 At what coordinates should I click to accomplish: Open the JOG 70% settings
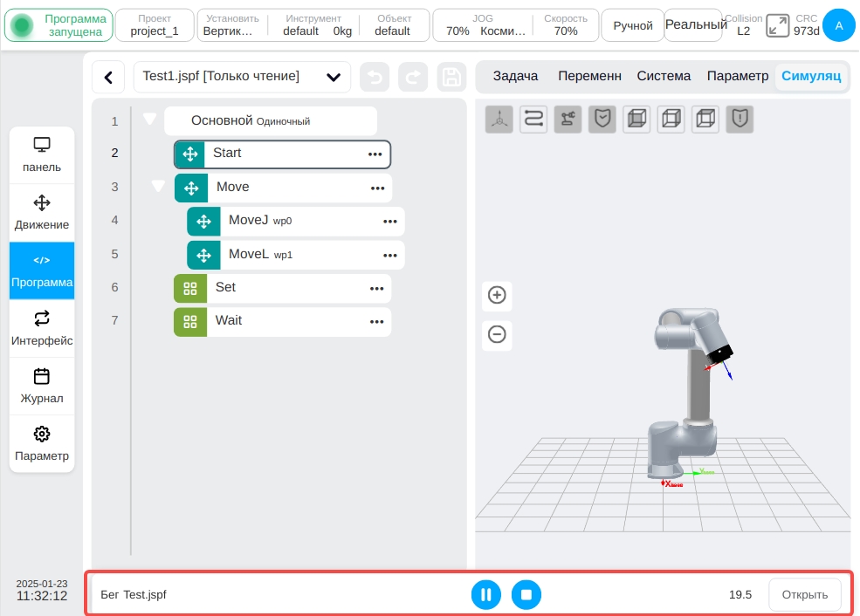point(483,25)
